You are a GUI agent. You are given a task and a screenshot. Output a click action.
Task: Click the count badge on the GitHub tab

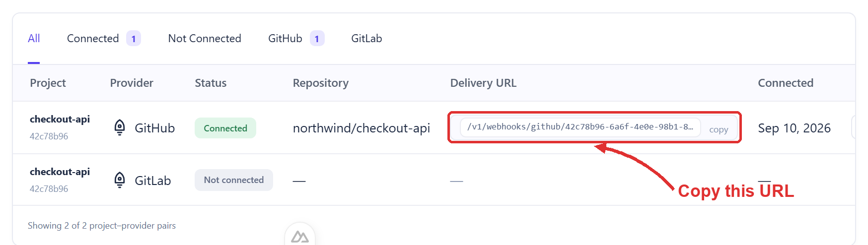click(x=317, y=39)
